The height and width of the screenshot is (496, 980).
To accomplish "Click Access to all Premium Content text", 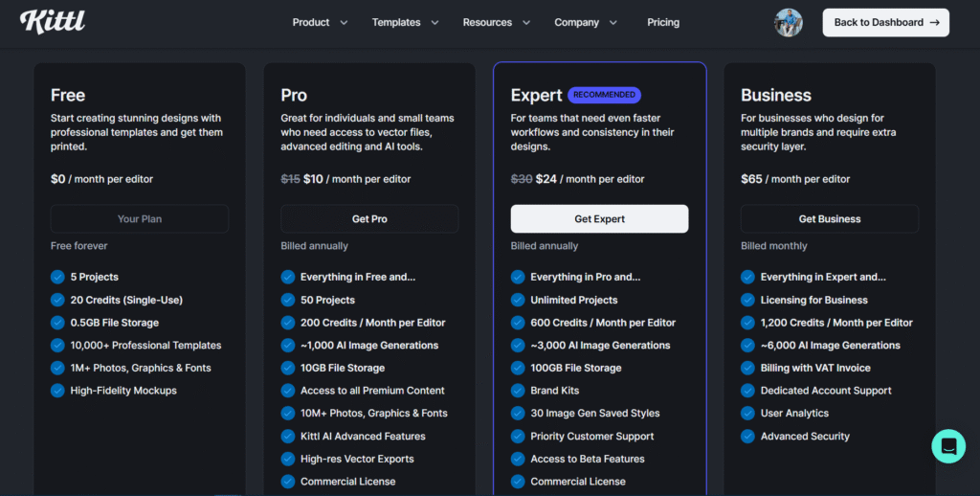I will (x=372, y=391).
